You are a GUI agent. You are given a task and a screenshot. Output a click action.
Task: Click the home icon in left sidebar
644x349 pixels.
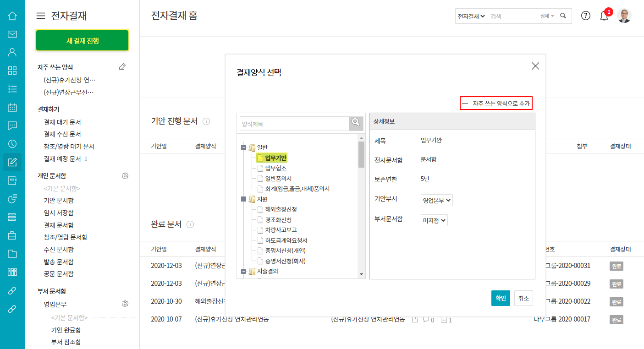pos(12,16)
